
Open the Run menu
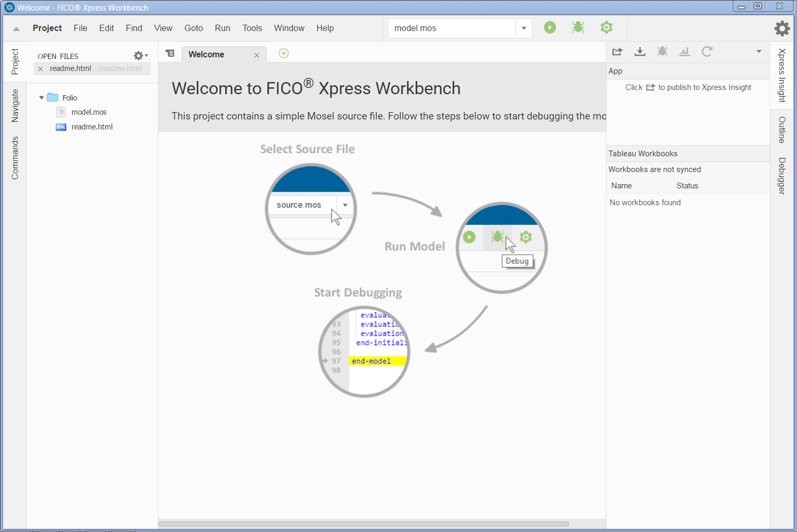click(223, 28)
